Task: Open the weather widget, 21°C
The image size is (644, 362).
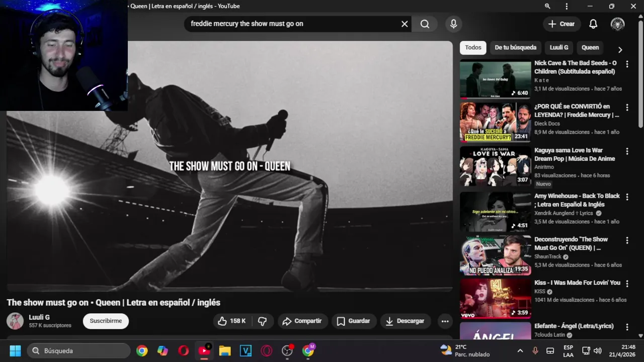Action: pyautogui.click(x=465, y=350)
